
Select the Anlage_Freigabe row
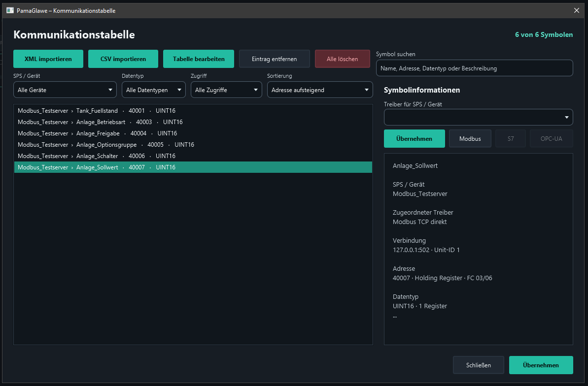(193, 133)
